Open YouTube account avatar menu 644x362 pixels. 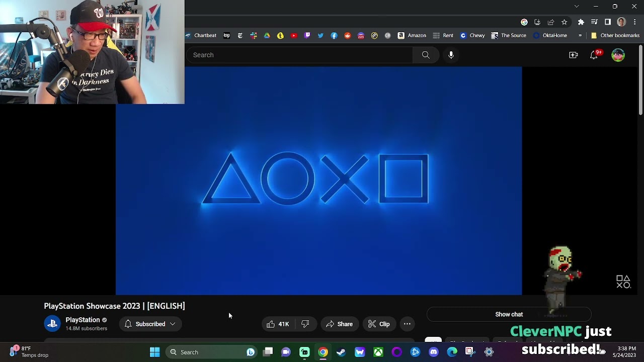coord(618,55)
